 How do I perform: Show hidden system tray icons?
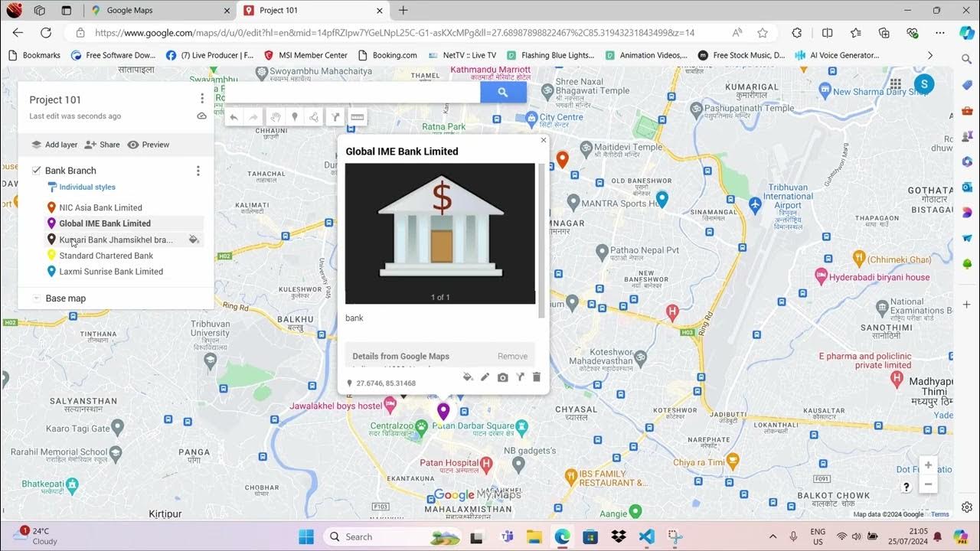click(773, 536)
